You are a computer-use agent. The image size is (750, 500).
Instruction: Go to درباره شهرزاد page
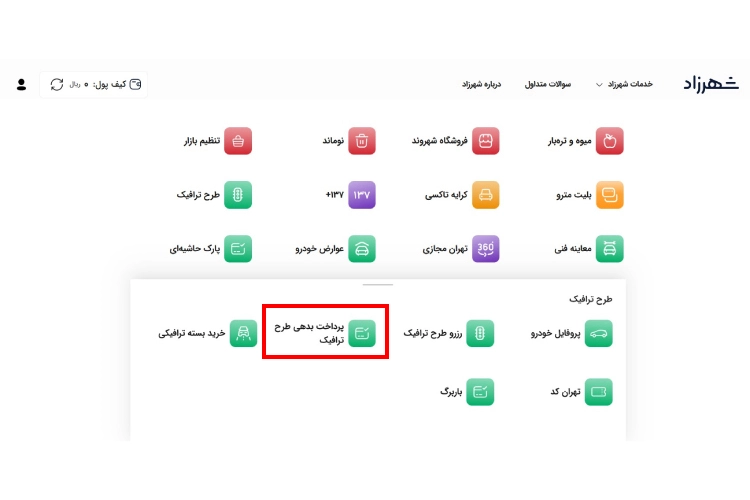pyautogui.click(x=481, y=84)
